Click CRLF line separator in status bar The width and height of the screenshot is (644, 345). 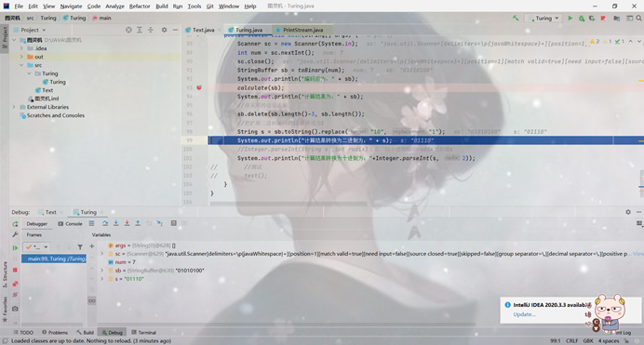click(571, 341)
